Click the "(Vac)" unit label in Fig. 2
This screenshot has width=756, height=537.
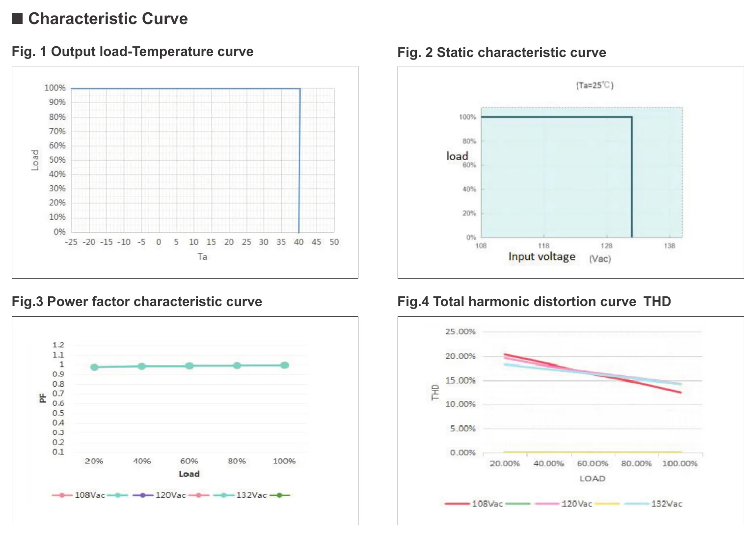[x=600, y=258]
